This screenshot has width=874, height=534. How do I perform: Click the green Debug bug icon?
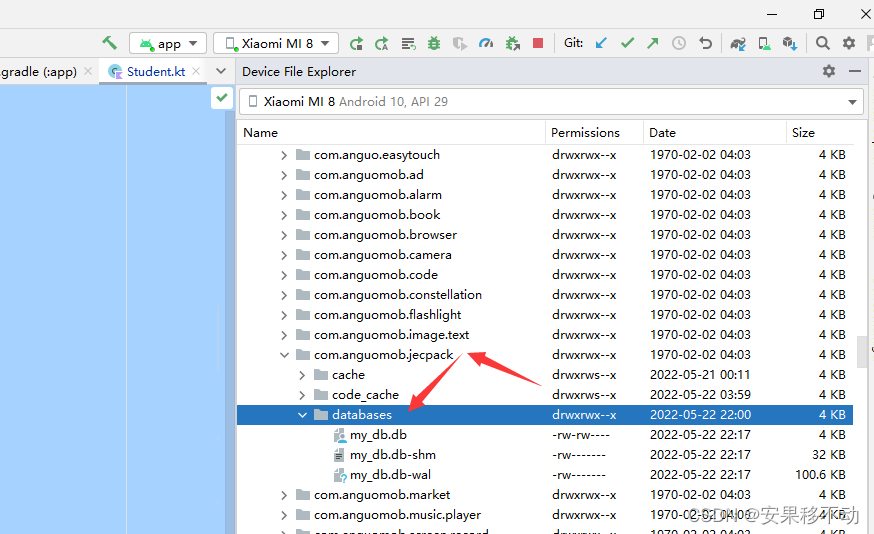click(x=434, y=43)
